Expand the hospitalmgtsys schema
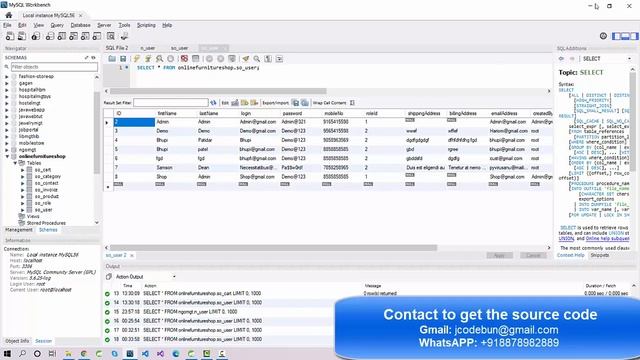The image size is (640, 360). pyautogui.click(x=7, y=96)
